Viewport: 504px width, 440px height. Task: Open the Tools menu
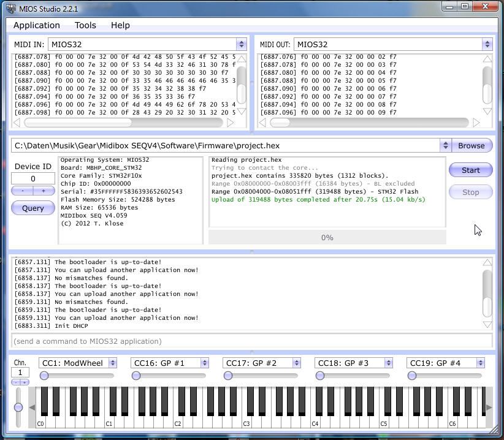[85, 25]
